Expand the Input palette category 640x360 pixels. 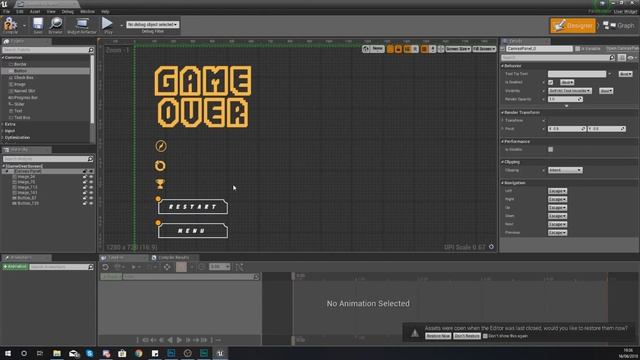[3, 131]
